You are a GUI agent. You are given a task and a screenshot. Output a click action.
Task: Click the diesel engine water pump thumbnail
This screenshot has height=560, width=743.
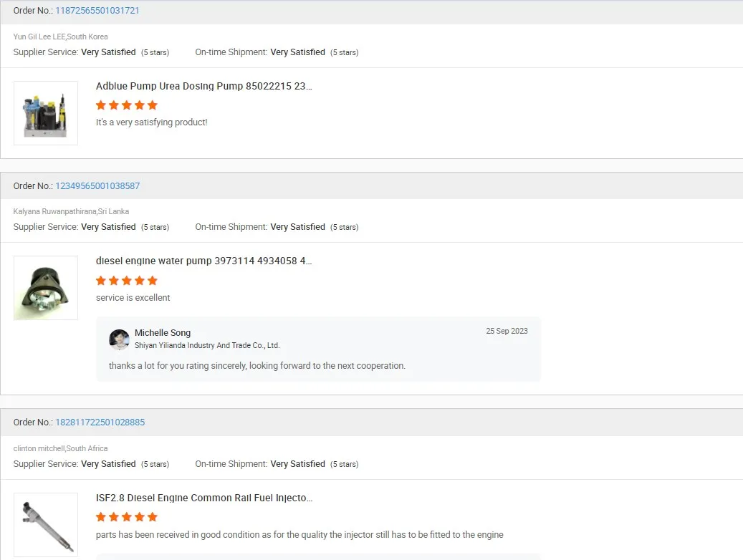coord(46,288)
